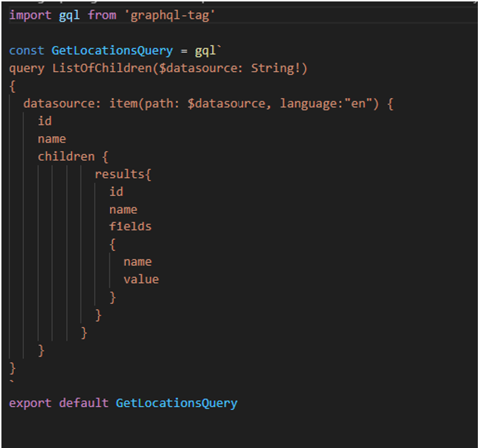Click the 'String!' type annotation
Image resolution: width=480 pixels, height=448 pixels.
(x=276, y=68)
